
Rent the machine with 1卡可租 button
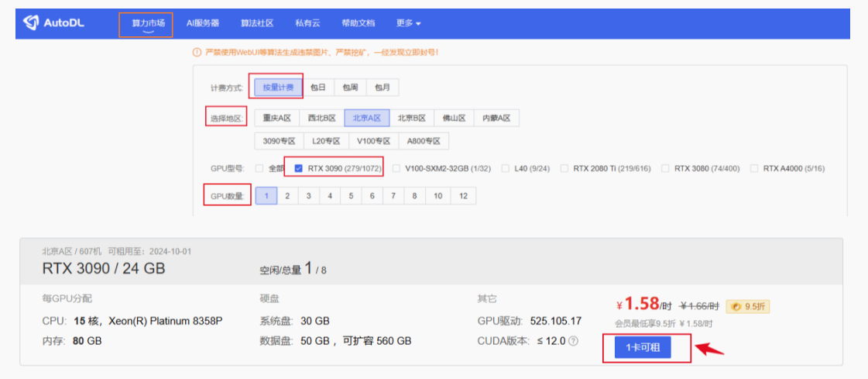643,348
